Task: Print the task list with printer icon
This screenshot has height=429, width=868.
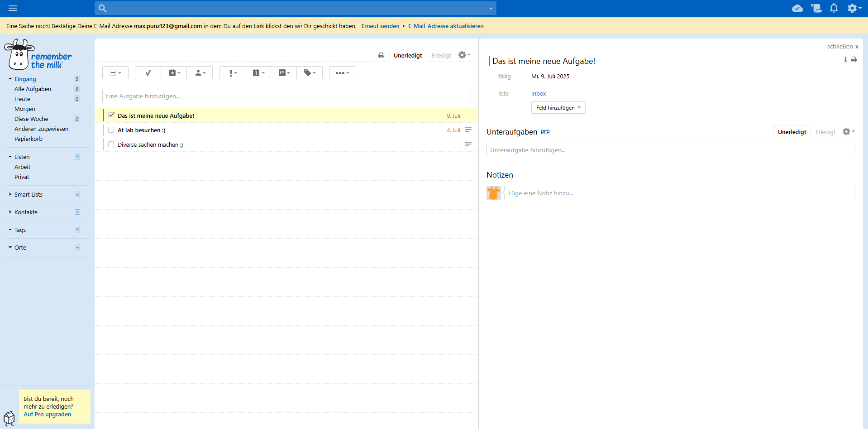Action: click(381, 55)
